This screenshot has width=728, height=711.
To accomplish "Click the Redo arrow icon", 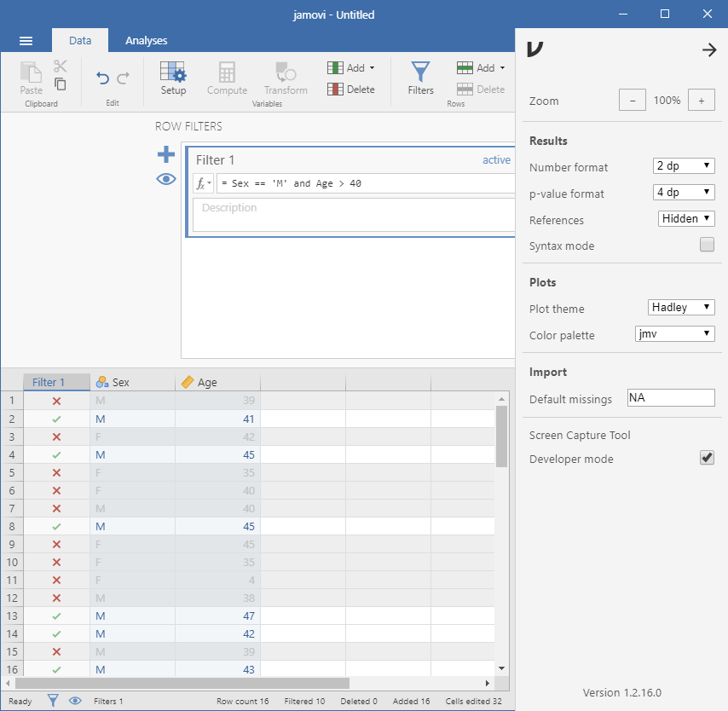I will (x=124, y=78).
